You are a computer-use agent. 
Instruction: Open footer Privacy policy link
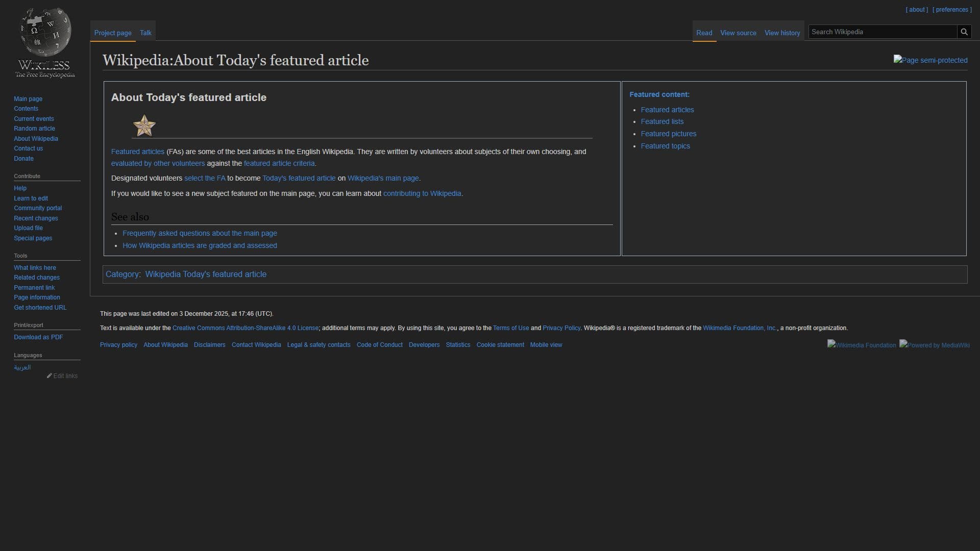(118, 345)
